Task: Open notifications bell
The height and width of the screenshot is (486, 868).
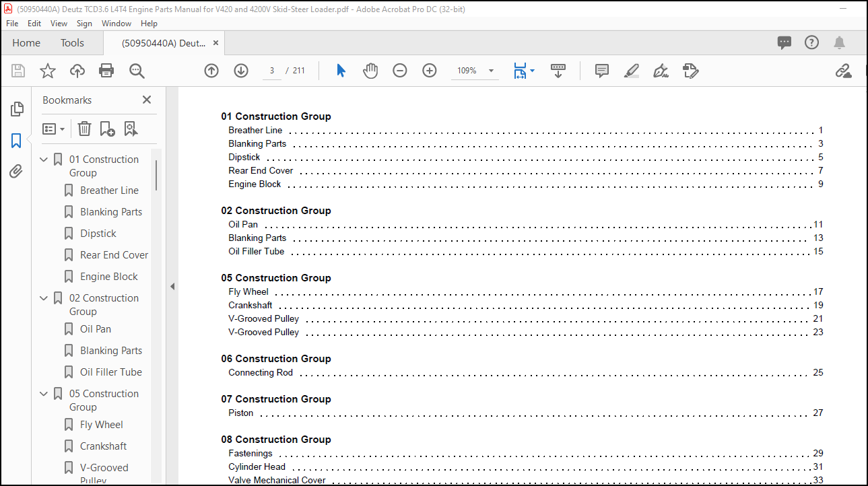Action: point(839,42)
